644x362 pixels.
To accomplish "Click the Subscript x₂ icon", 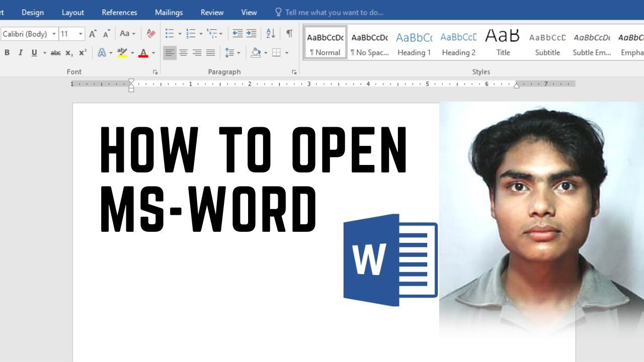I will click(x=69, y=53).
